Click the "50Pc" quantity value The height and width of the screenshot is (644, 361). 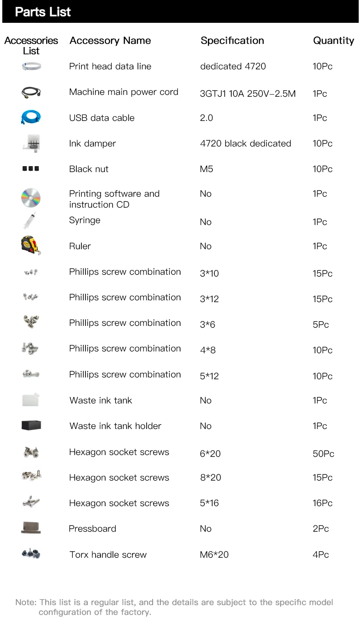point(323,454)
